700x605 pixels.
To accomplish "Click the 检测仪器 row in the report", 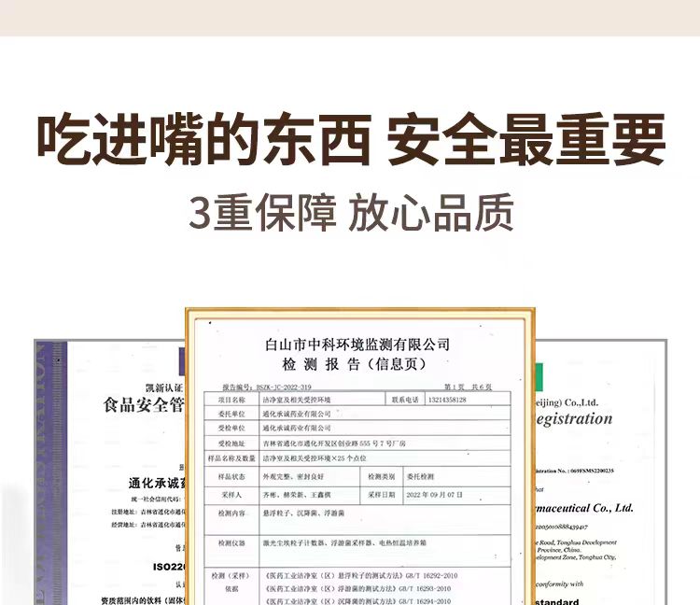I will tap(357, 550).
